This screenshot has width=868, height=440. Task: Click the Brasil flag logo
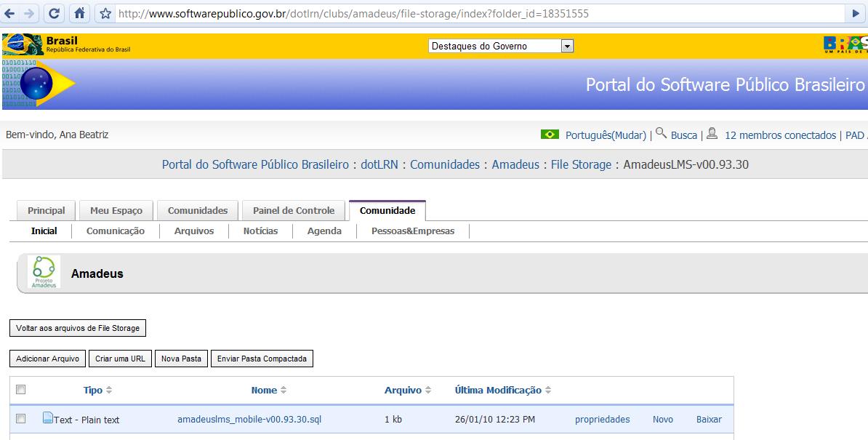[23, 44]
